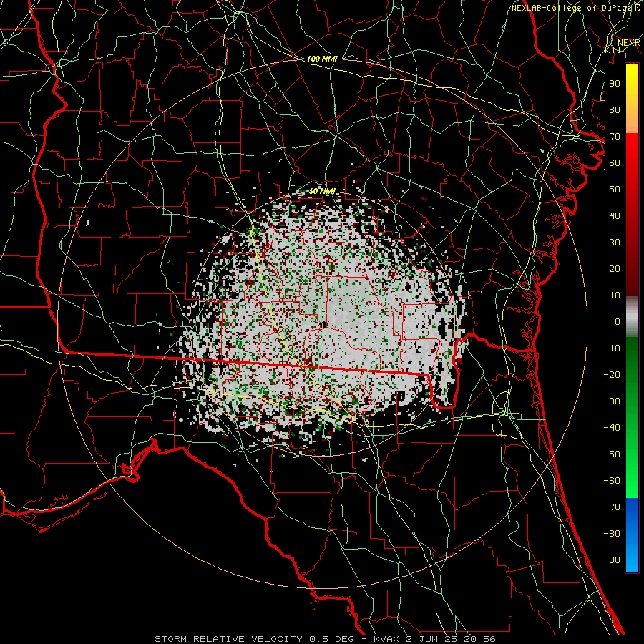Screen dimensions: 644x644
Task: Click the -80 value on velocity scale
Action: point(612,534)
